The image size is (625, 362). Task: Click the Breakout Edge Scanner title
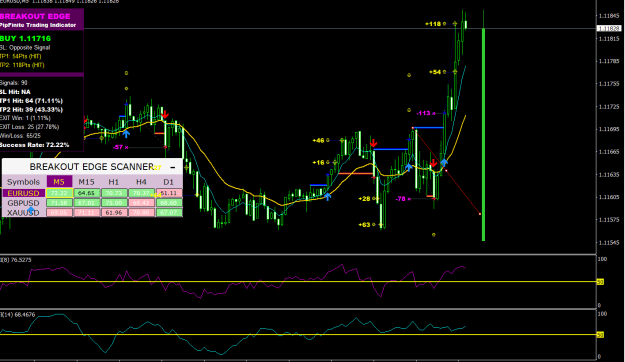coord(92,167)
